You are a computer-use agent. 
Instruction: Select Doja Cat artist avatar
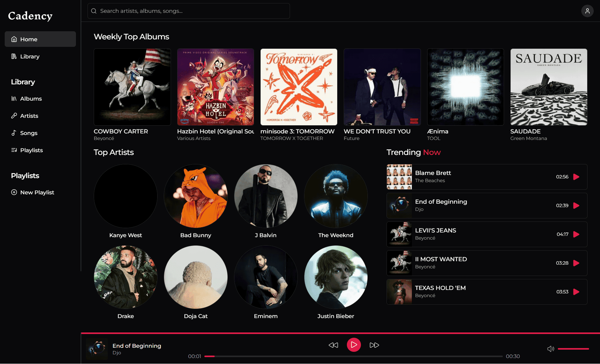(x=196, y=277)
